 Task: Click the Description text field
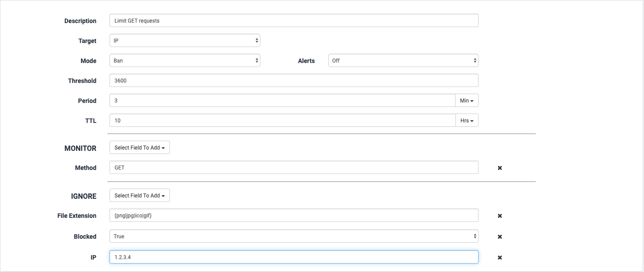(x=294, y=21)
